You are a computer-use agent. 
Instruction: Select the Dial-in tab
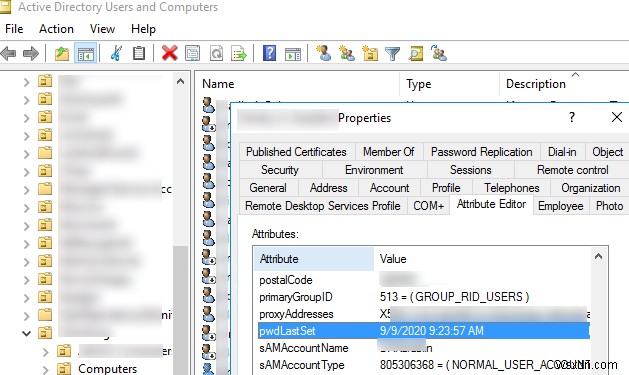pyautogui.click(x=562, y=152)
